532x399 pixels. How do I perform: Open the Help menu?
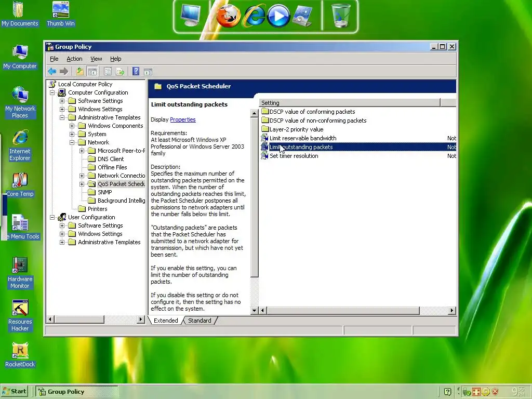point(115,59)
